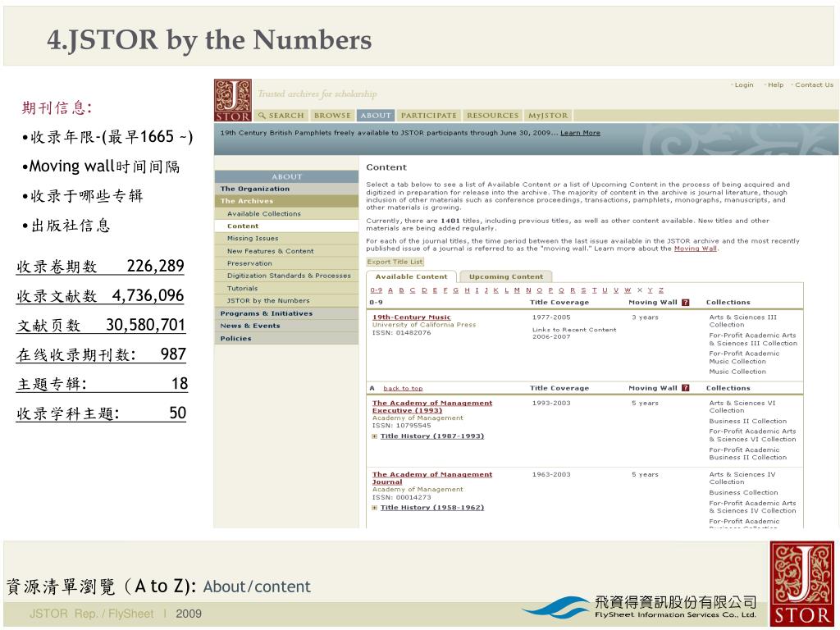Click the ISSN: 01482076 text
Image resolution: width=840 pixels, height=630 pixels.
point(401,333)
